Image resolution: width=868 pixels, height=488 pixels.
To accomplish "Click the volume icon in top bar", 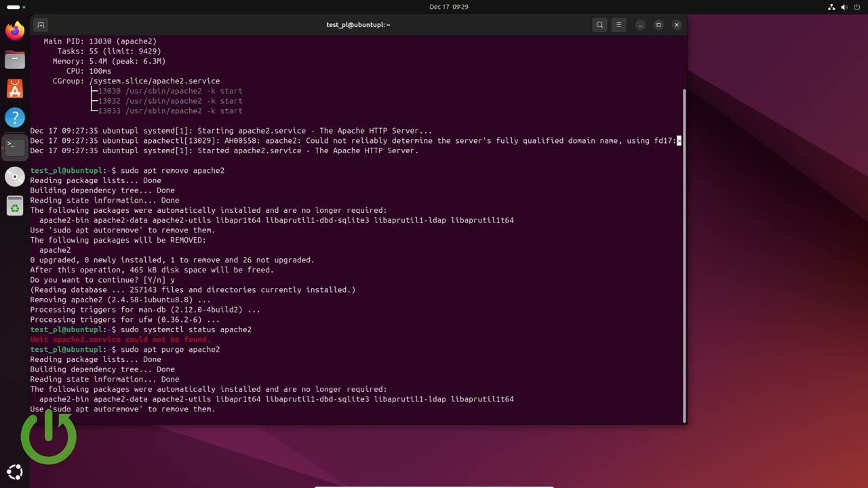I will [x=844, y=7].
